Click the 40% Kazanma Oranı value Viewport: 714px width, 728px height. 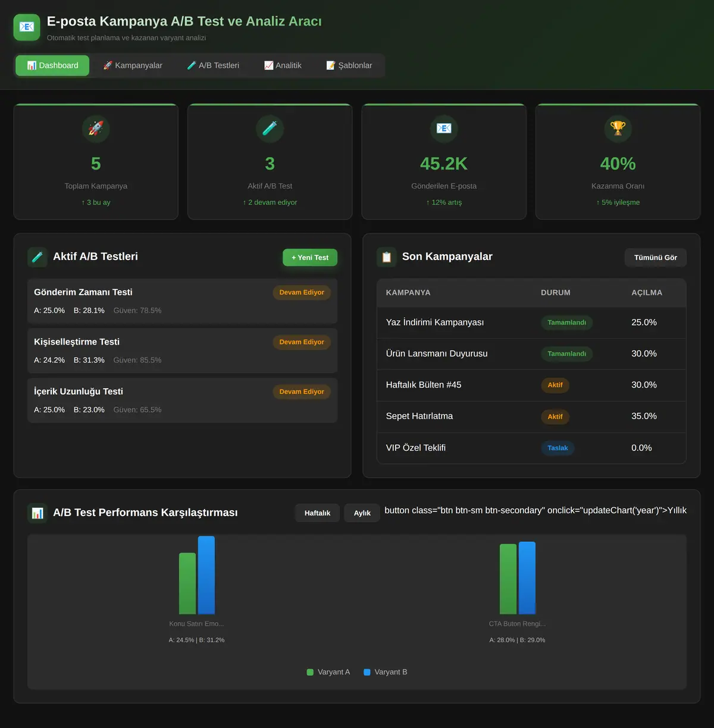(x=618, y=164)
